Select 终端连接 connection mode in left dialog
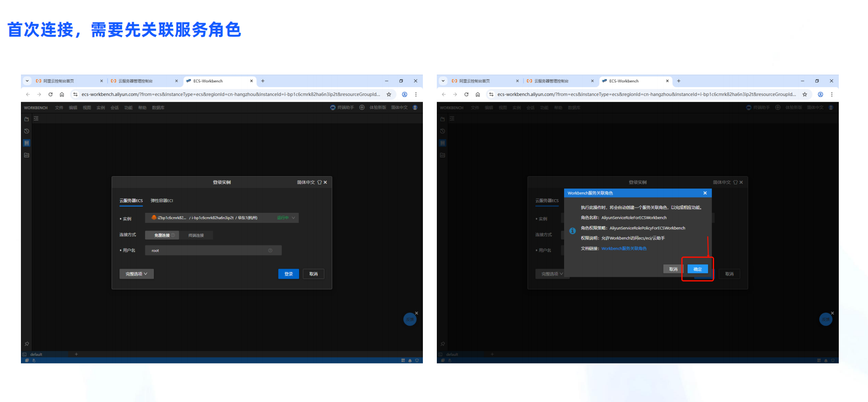Image resolution: width=868 pixels, height=402 pixels. pyautogui.click(x=196, y=235)
